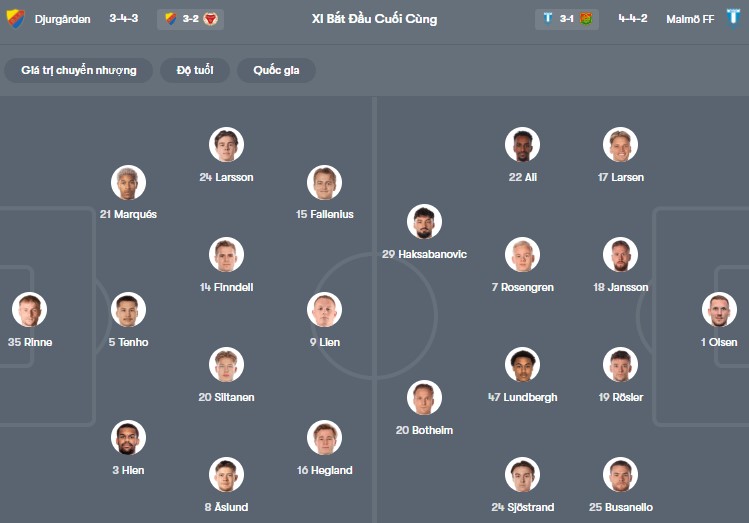Click the Djurgården team name

(63, 19)
